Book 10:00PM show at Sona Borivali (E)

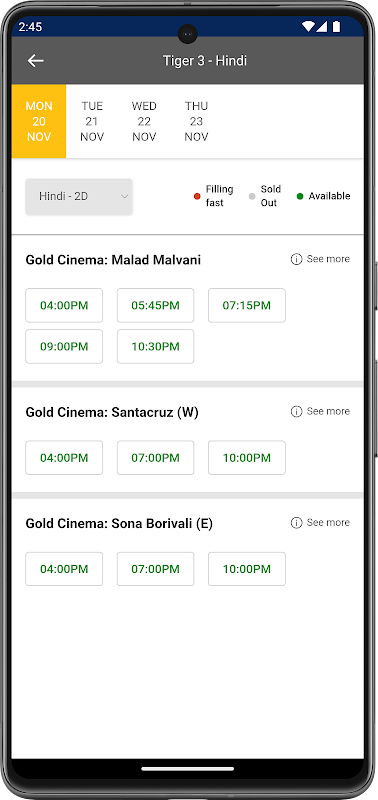click(x=247, y=569)
